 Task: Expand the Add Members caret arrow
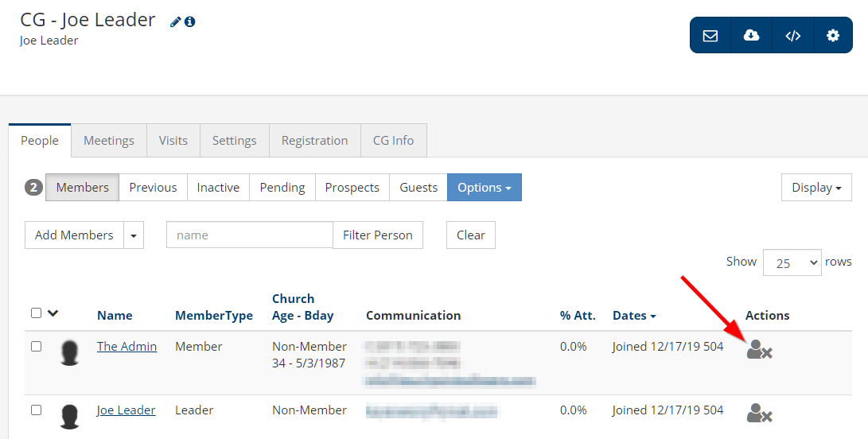134,235
